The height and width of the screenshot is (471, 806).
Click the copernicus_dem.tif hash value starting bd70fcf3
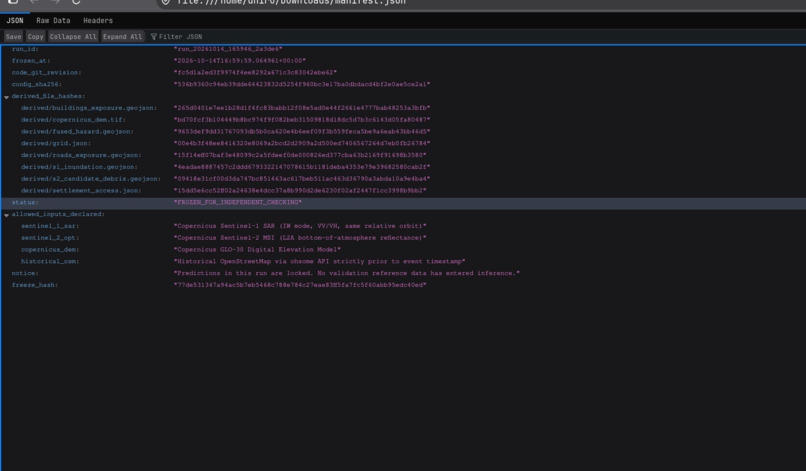[302, 120]
